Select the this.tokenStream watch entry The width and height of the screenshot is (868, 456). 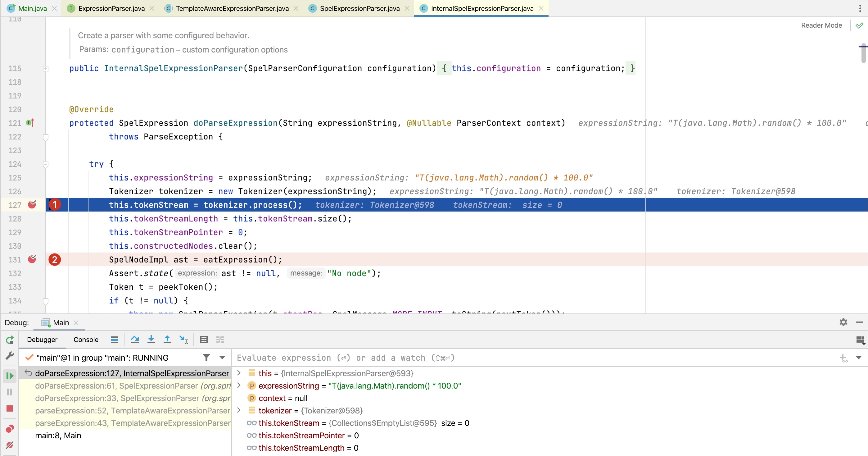[x=358, y=423]
